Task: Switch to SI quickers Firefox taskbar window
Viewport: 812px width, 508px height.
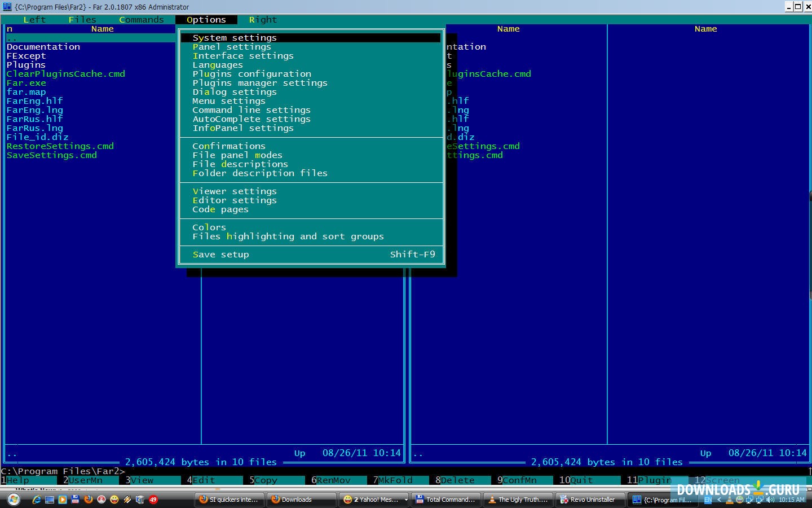Action: (229, 500)
